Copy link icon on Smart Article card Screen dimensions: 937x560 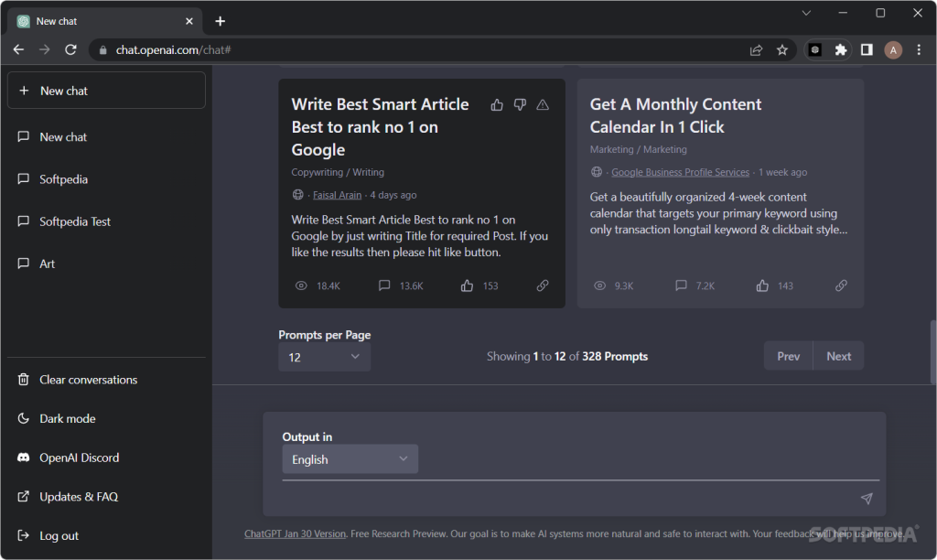pyautogui.click(x=543, y=285)
